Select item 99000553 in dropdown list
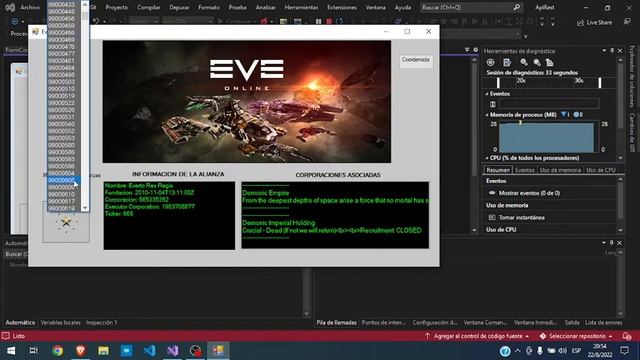640x360 pixels. coord(61,138)
